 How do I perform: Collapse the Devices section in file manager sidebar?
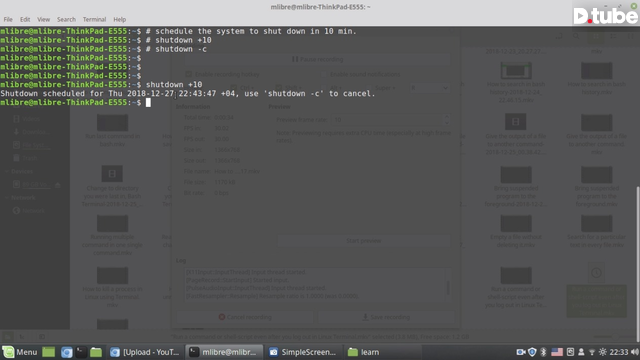(7, 171)
